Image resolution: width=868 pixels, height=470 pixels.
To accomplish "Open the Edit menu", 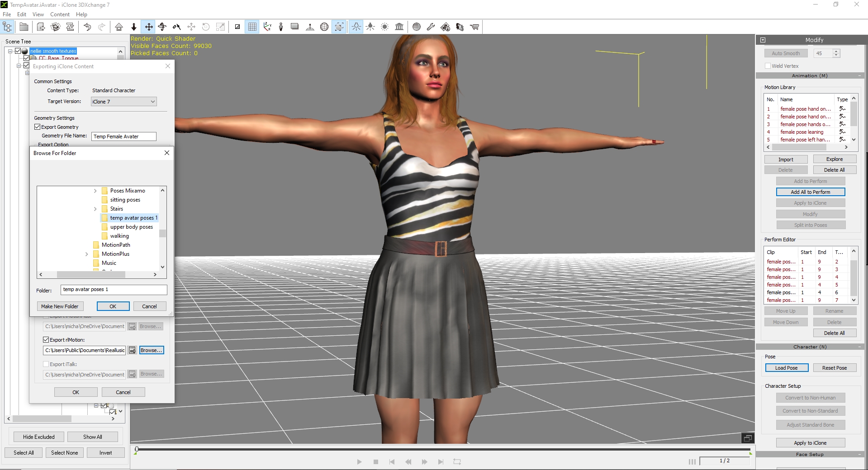I will (22, 14).
